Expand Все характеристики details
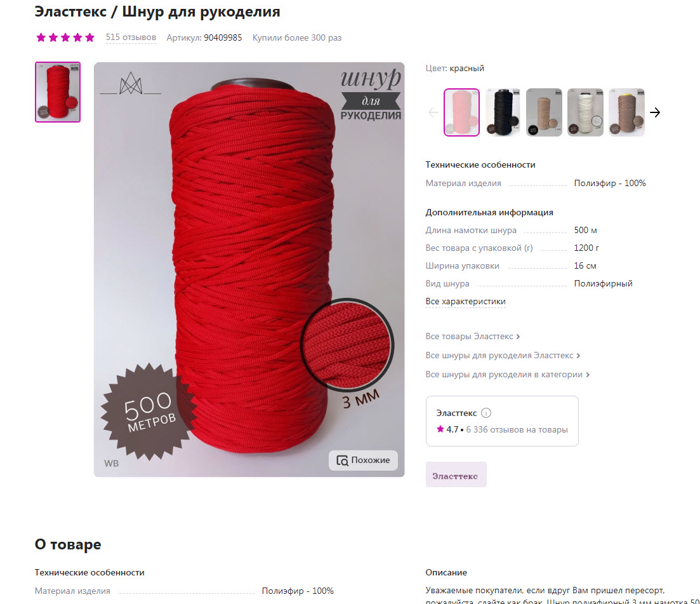 (466, 302)
